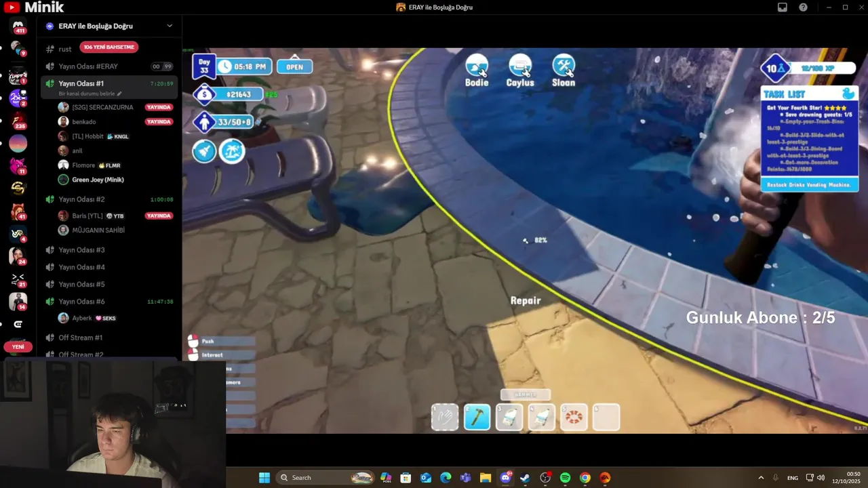
Task: Expand the ERAY ile Boşluğa Doğru server menu
Action: (170, 26)
